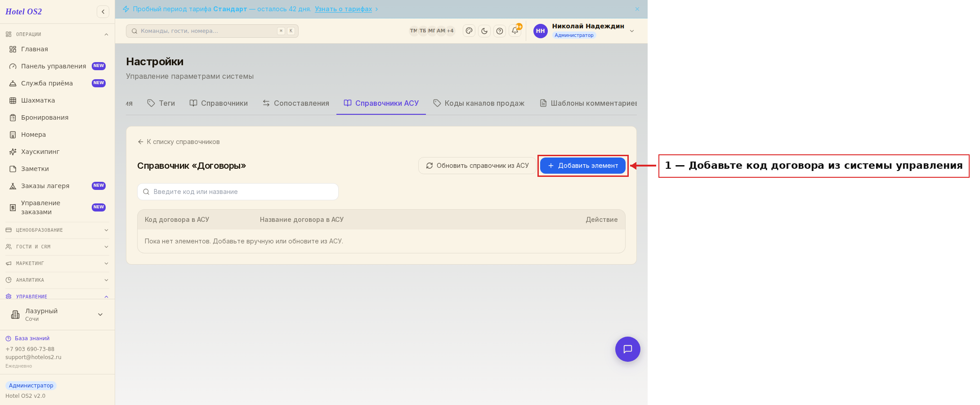The image size is (980, 405).
Task: Open the Лазурный hotel selector dropdown
Action: 57,315
